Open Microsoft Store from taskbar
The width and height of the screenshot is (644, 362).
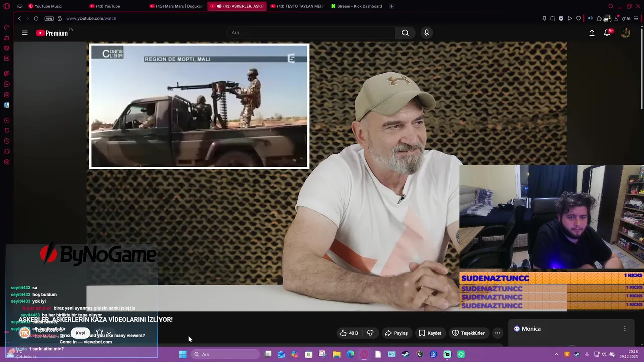pyautogui.click(x=308, y=354)
